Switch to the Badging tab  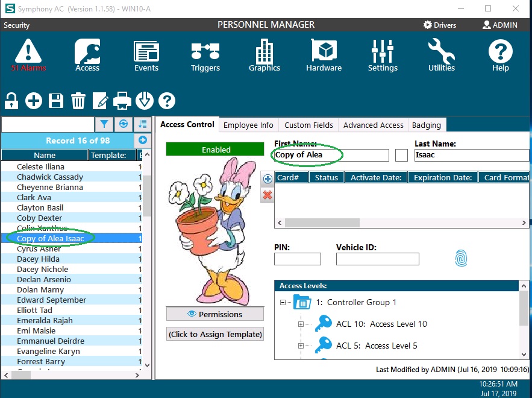[427, 125]
